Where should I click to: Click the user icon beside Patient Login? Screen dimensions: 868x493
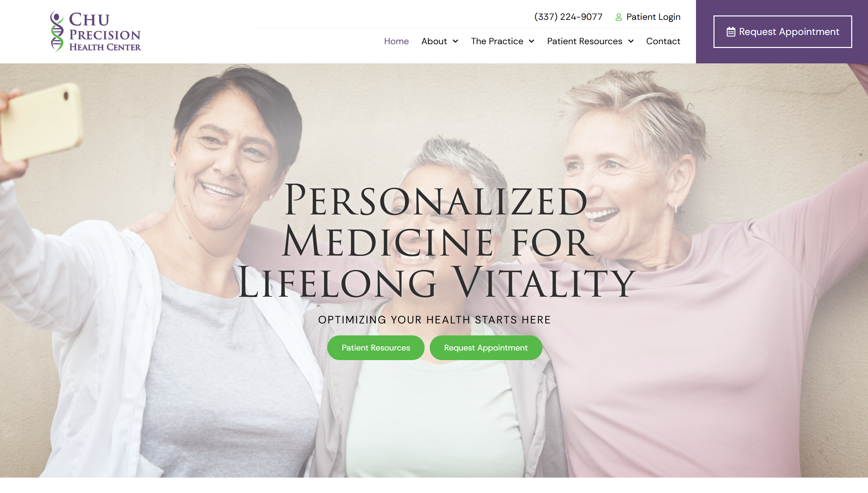618,17
